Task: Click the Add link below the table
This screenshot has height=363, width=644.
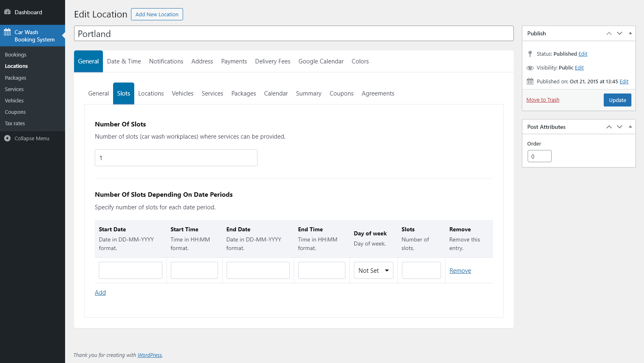Action: [100, 293]
